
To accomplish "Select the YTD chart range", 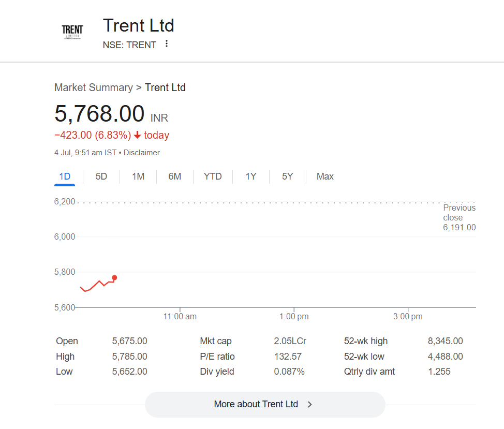I will tap(213, 176).
